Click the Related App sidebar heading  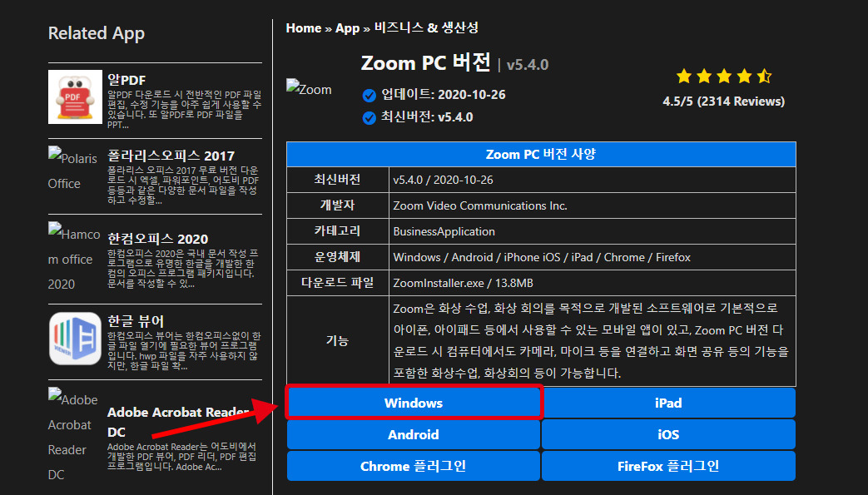pos(97,33)
